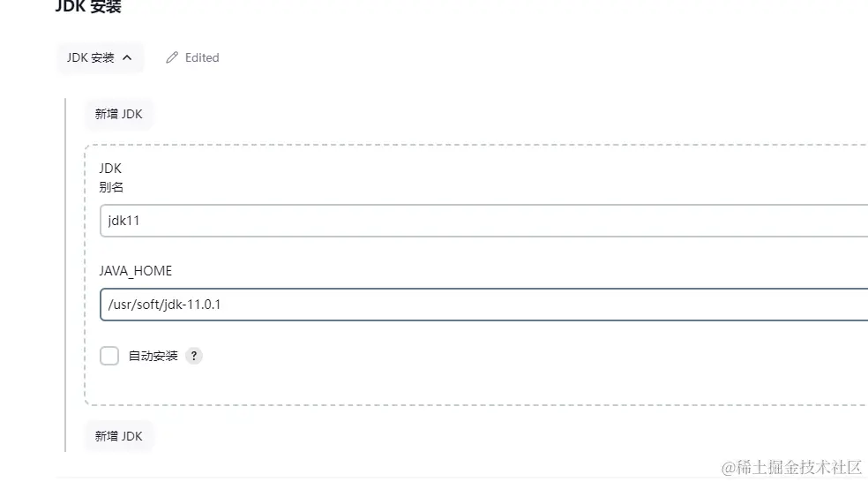Click the pencil icon beside Edited
The height and width of the screenshot is (482, 868).
pos(173,58)
